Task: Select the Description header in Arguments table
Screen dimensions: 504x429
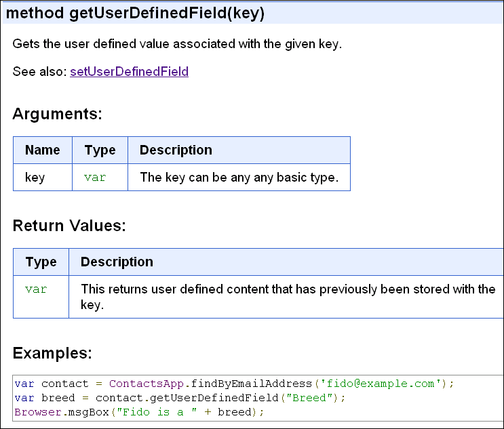Action: click(176, 150)
